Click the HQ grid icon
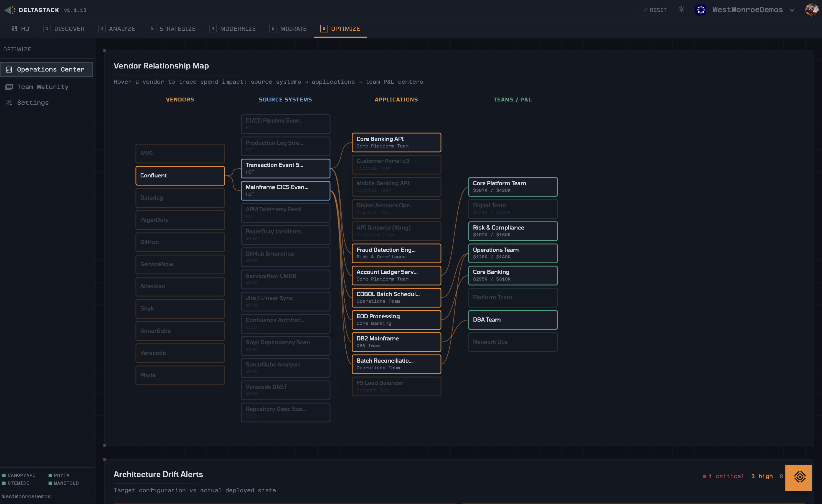Image resolution: width=822 pixels, height=504 pixels. [x=14, y=29]
